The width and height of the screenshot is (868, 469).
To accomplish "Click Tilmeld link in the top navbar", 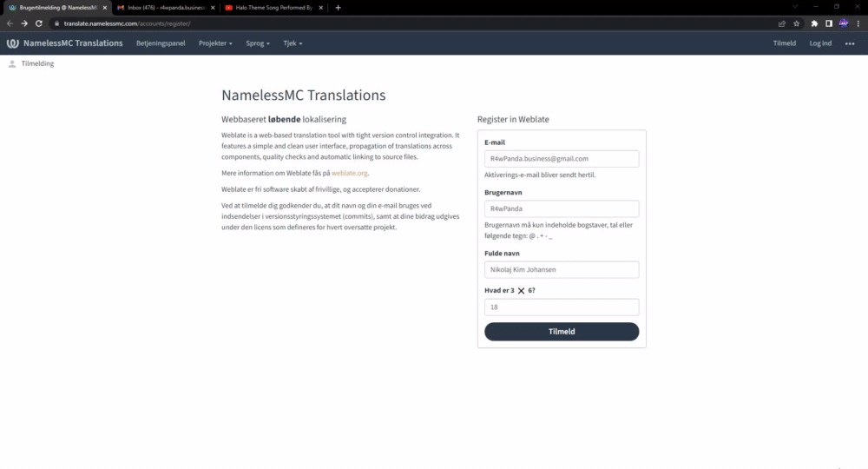I will pos(785,43).
